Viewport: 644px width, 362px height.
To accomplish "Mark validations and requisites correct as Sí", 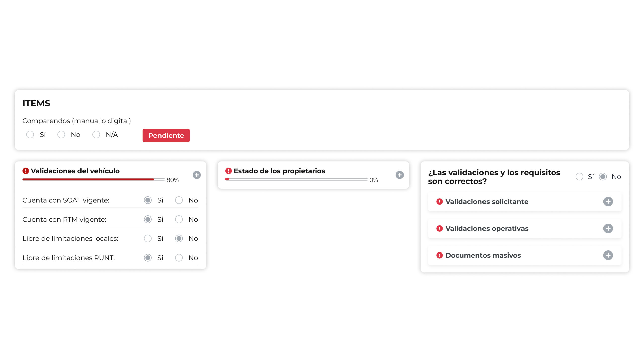I will click(579, 177).
